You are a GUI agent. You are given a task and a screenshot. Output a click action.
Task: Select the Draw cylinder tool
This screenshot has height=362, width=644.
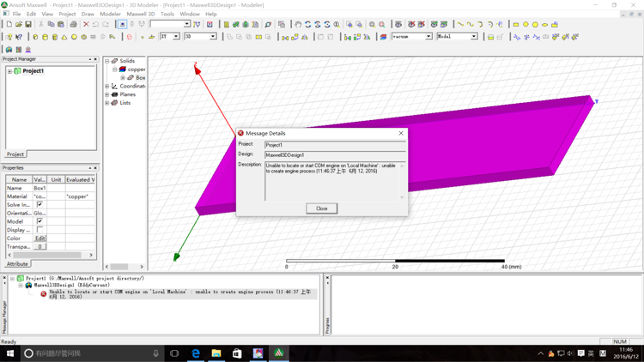click(x=46, y=37)
